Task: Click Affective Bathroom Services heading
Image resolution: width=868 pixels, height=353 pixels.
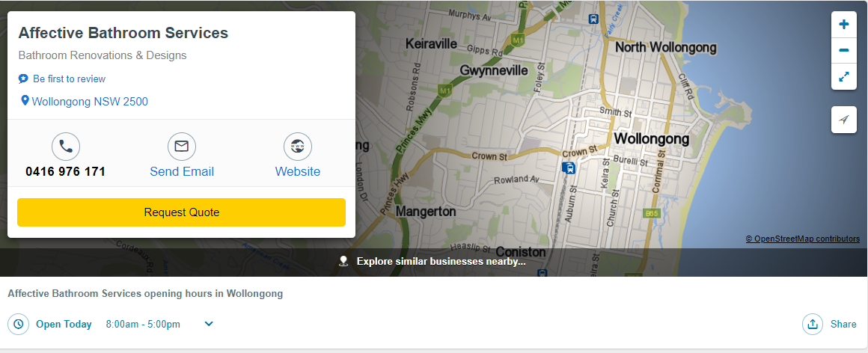Action: pos(123,33)
